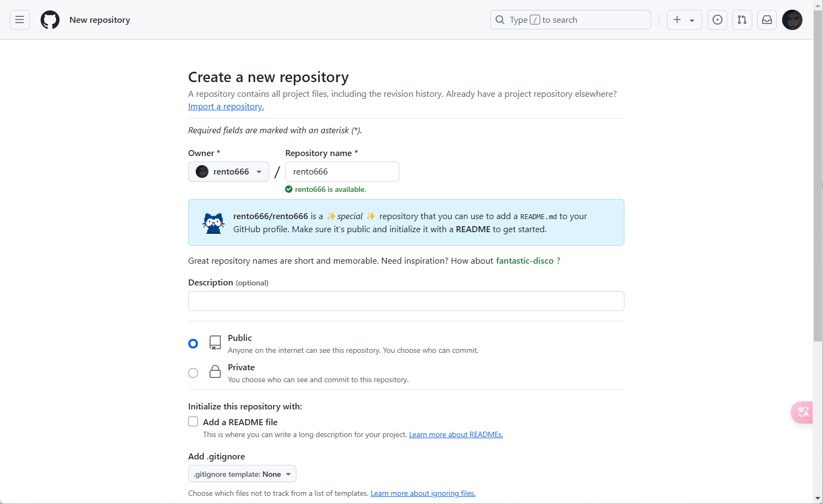The image size is (823, 504).
Task: Click the New repository header title
Action: [x=100, y=20]
